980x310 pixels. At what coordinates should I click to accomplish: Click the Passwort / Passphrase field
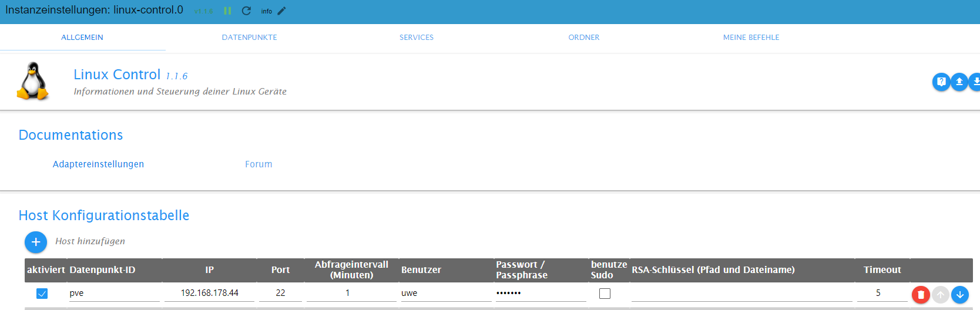pyautogui.click(x=541, y=293)
